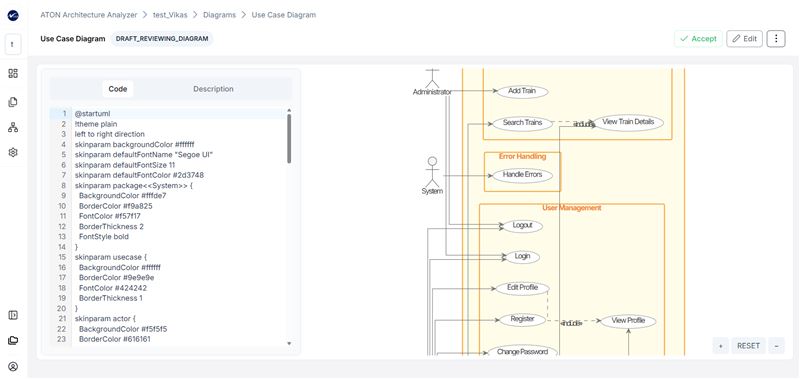Click code line 'BorderColor #9e9e9e'

[x=116, y=277]
